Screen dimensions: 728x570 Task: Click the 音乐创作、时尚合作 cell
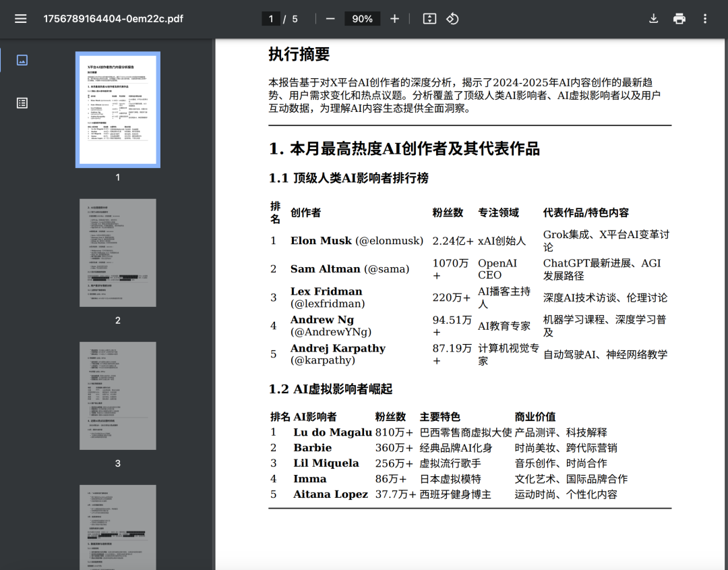[560, 463]
